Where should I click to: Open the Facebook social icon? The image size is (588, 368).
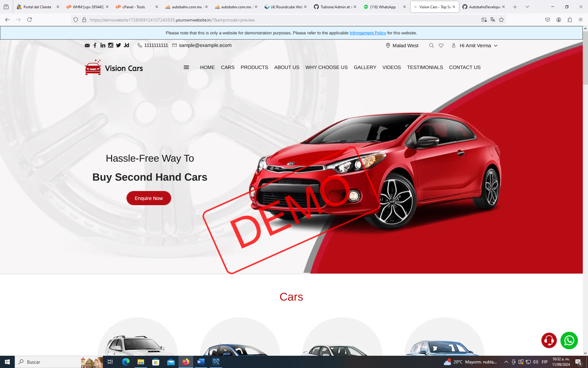tap(95, 45)
